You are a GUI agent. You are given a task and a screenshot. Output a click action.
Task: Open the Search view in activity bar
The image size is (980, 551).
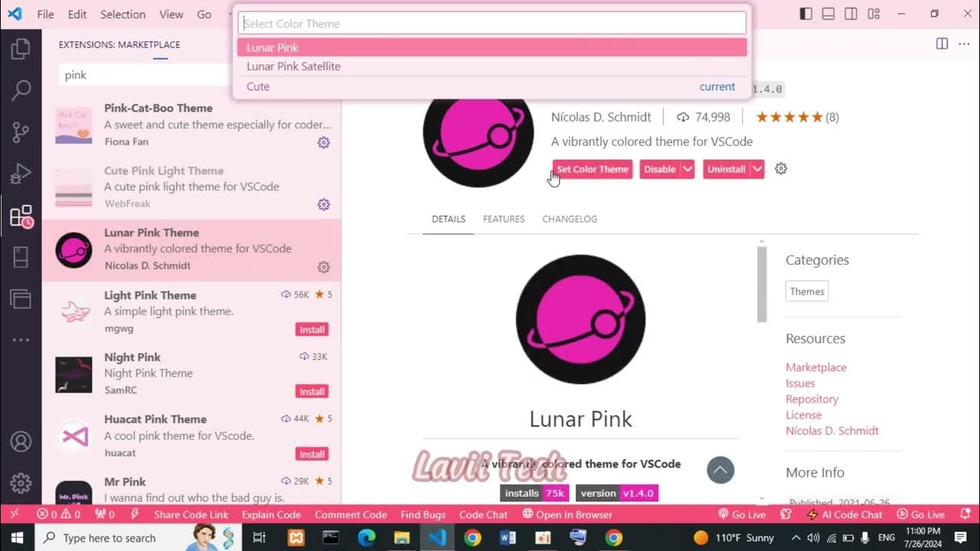21,90
